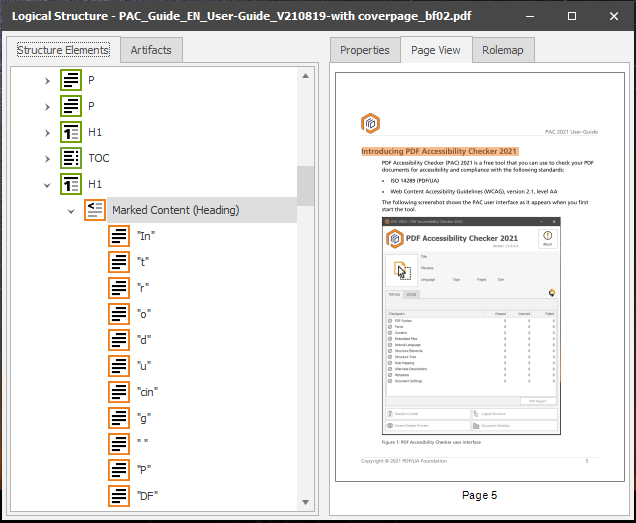Screen dimensions: 636x523
Task: Select the Page View tab
Action: (436, 50)
